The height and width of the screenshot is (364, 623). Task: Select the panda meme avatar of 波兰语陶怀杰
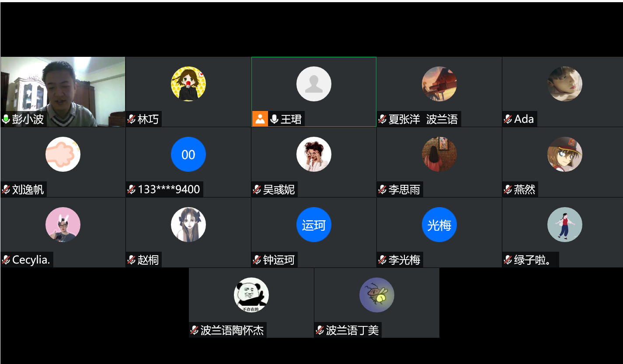[251, 295]
